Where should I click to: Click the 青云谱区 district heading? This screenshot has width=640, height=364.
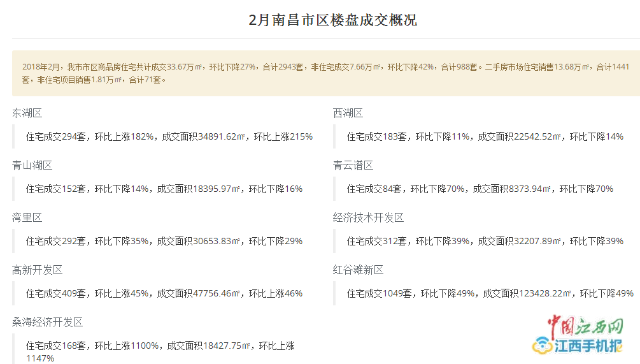[x=353, y=165]
